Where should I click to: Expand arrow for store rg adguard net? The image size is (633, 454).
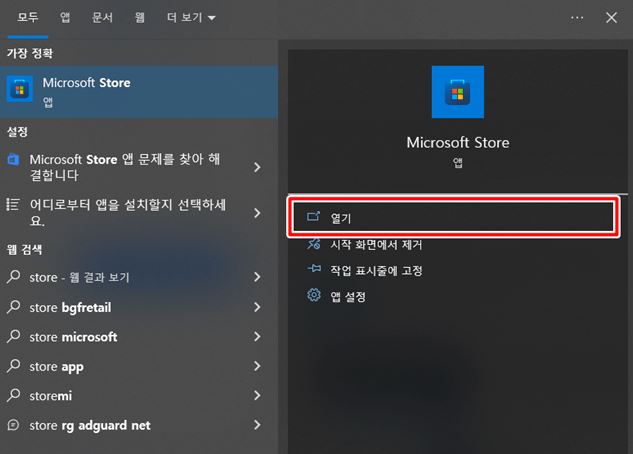(x=257, y=425)
